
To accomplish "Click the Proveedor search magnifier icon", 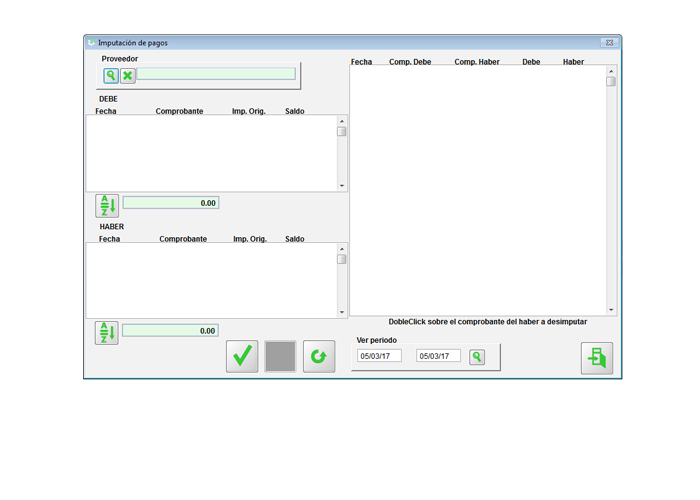I will click(x=111, y=75).
